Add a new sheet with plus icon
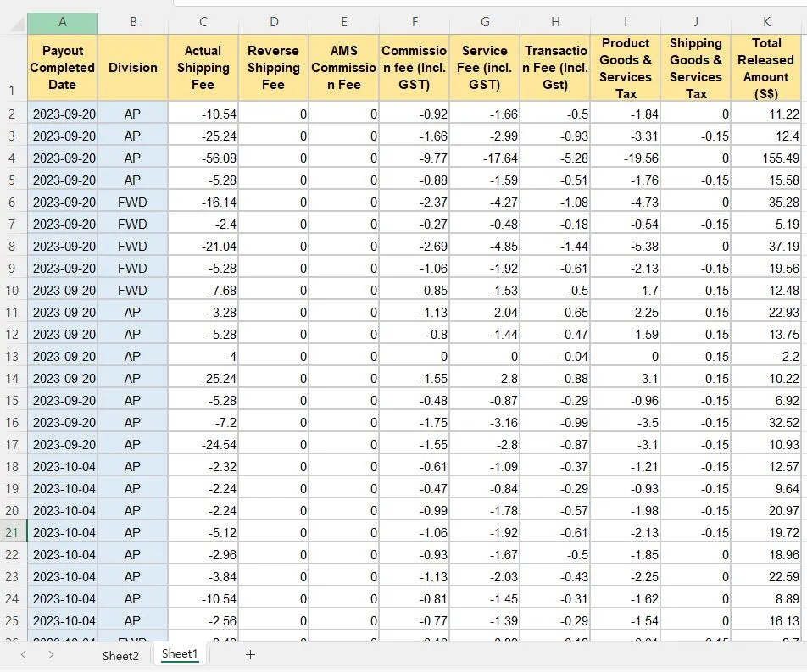Image resolution: width=807 pixels, height=672 pixels. (x=250, y=654)
